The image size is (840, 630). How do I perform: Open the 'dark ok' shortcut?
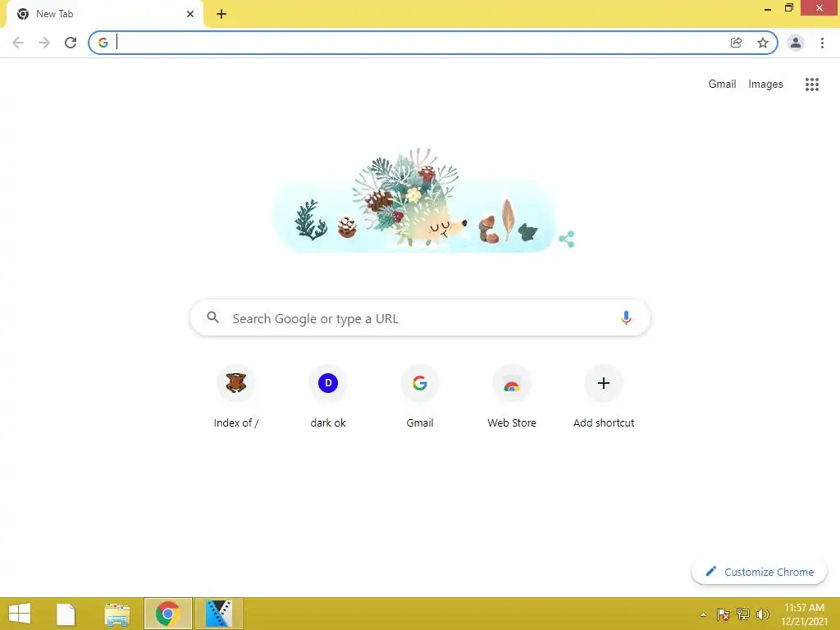pyautogui.click(x=328, y=396)
